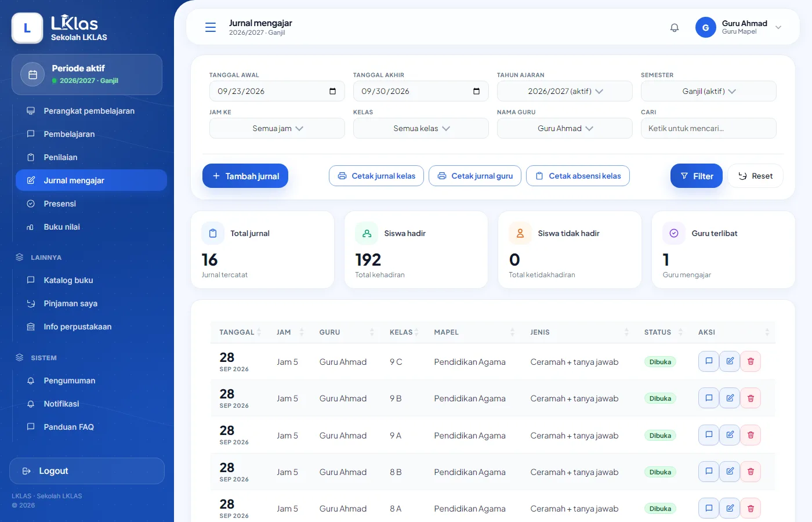
Task: Apply the Filter button
Action: coord(697,176)
